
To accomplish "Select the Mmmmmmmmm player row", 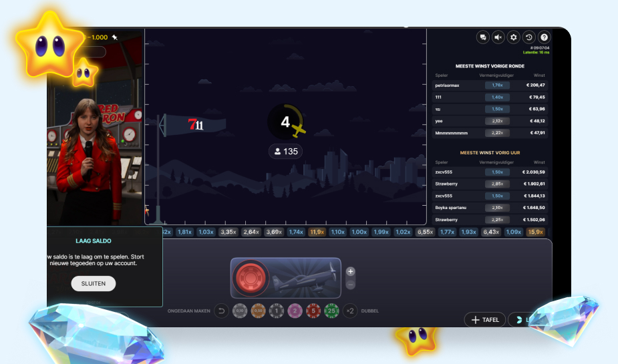I will tap(490, 133).
